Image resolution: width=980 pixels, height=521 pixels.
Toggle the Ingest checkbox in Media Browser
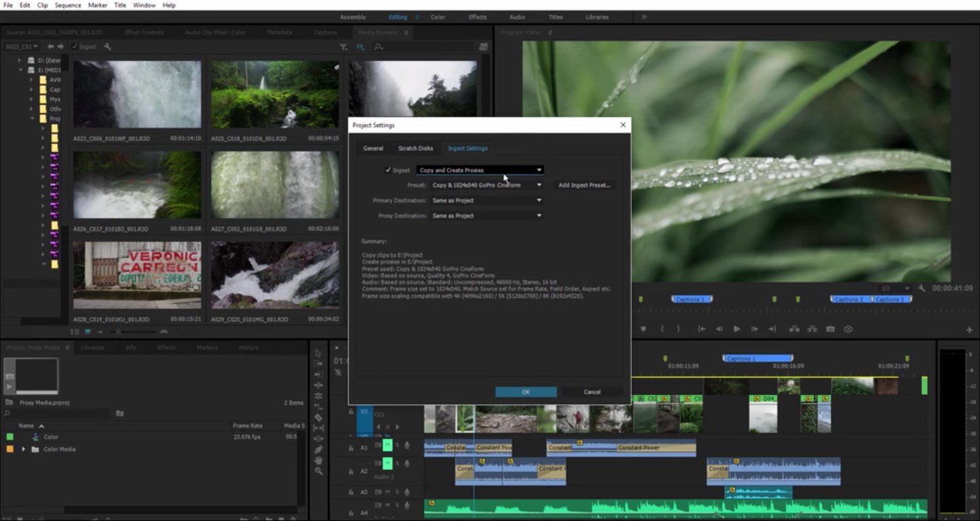(x=74, y=47)
